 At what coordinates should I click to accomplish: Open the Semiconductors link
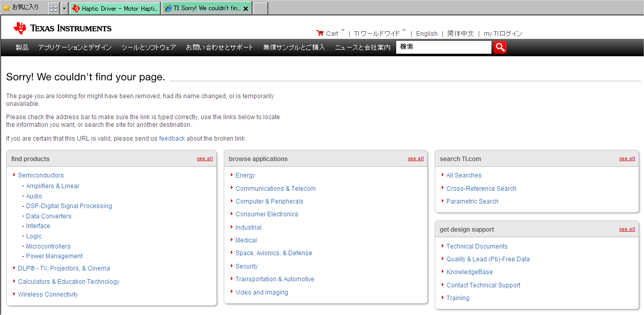41,175
